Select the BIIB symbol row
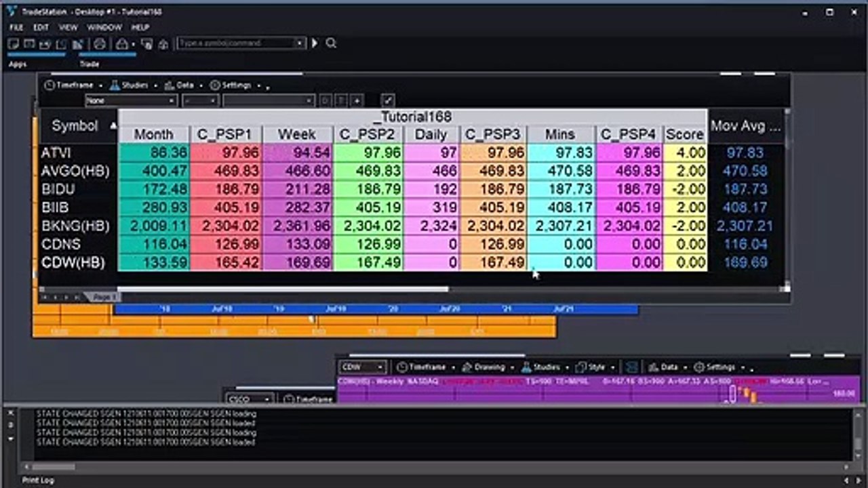Screen dimensions: 868x488 pos(54,207)
